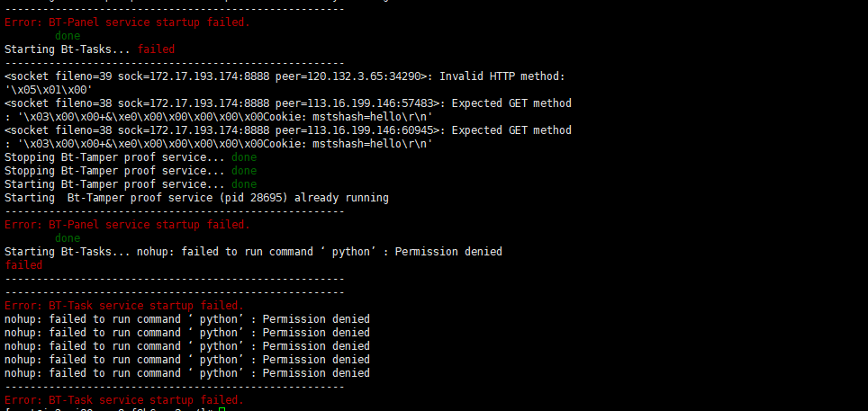Click 'Expected GET method' on the port 60945 line
868x411 pixels.
pos(511,130)
